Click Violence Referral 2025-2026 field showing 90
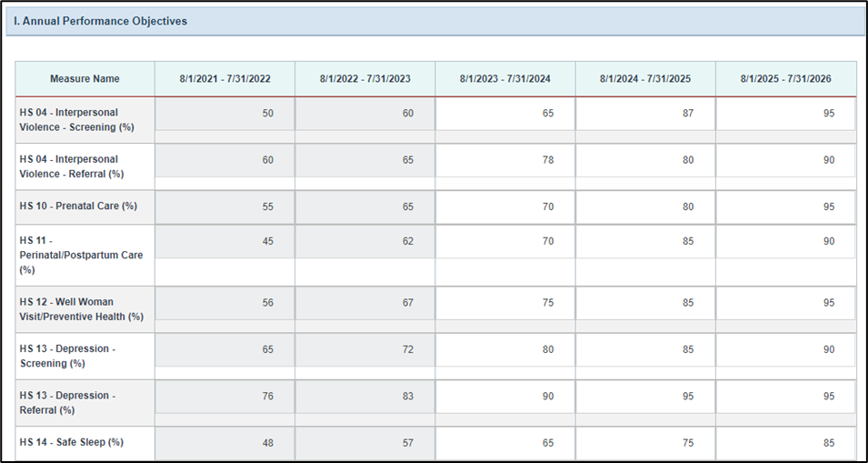 (x=785, y=160)
